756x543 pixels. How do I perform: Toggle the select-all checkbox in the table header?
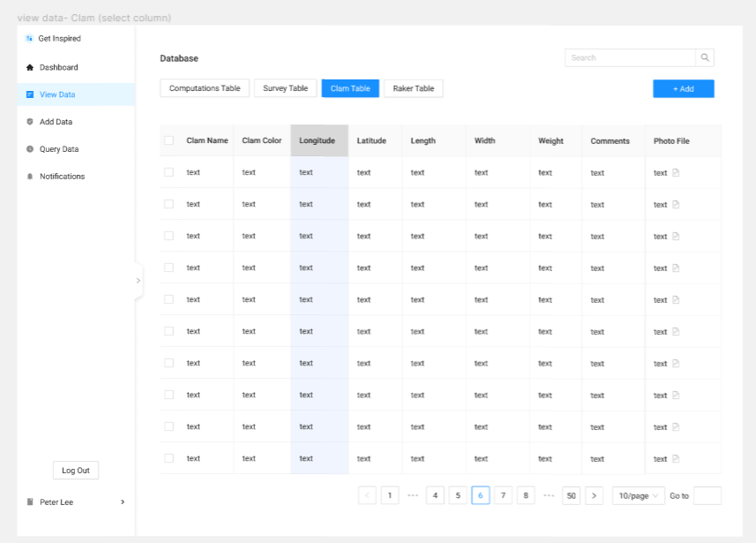point(168,140)
